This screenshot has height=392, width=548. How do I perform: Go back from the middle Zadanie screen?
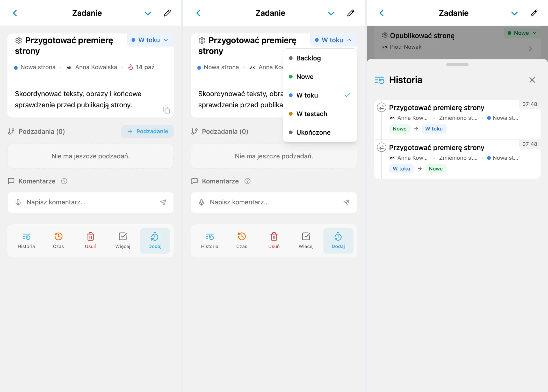[x=198, y=13]
